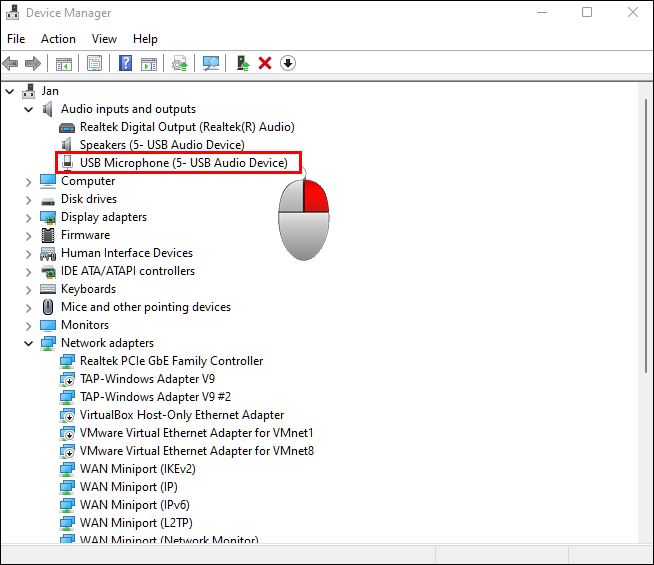Select VMware Virtual Ethernet Adapter for VMnet8

point(197,451)
